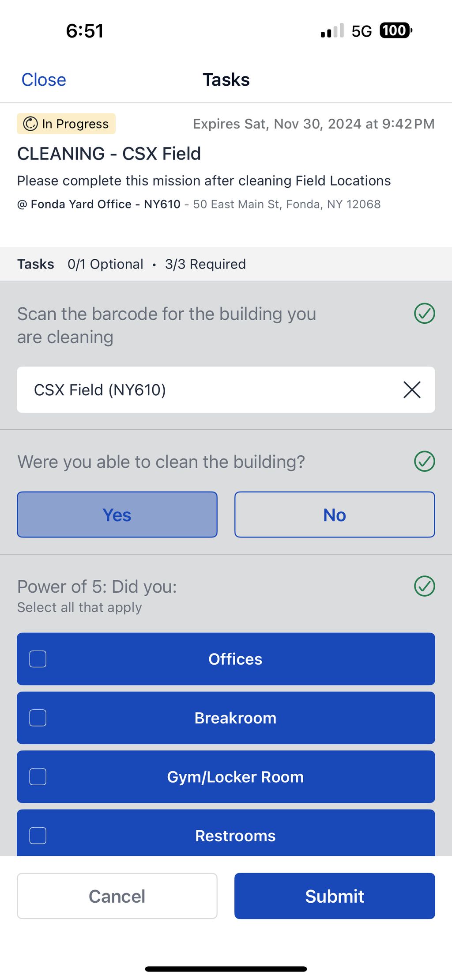The image size is (452, 980).
Task: Tap the battery level indicator
Action: (395, 30)
